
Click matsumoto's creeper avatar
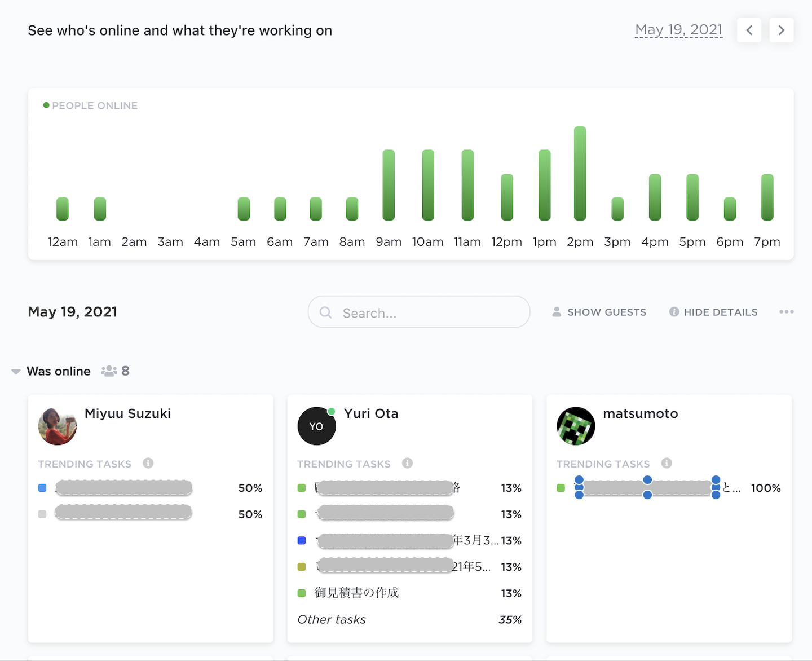pos(576,426)
